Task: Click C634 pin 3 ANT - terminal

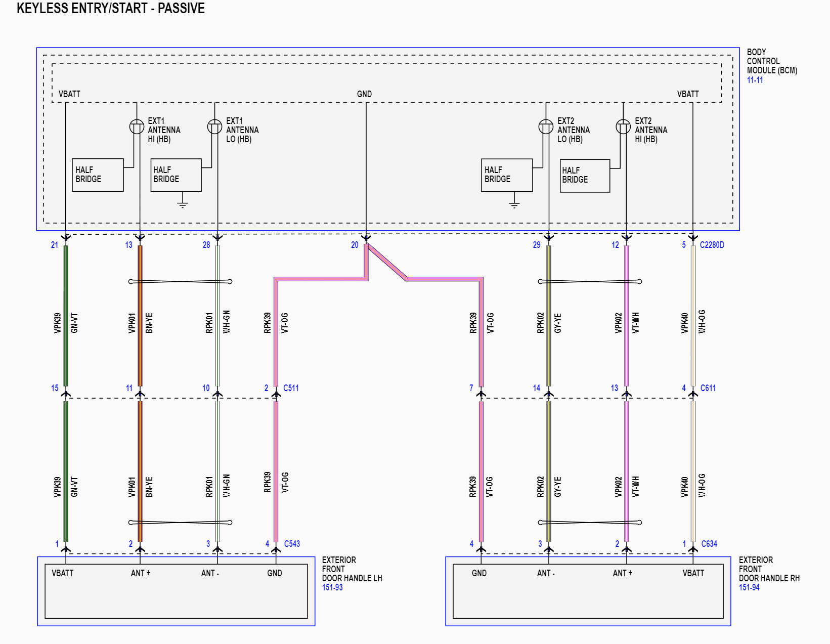Action: click(549, 549)
